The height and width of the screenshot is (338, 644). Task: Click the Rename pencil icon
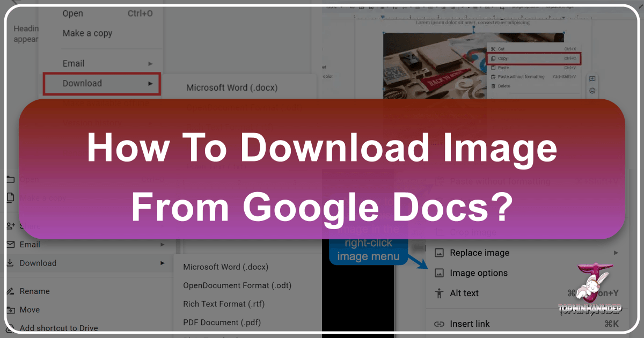coord(9,291)
